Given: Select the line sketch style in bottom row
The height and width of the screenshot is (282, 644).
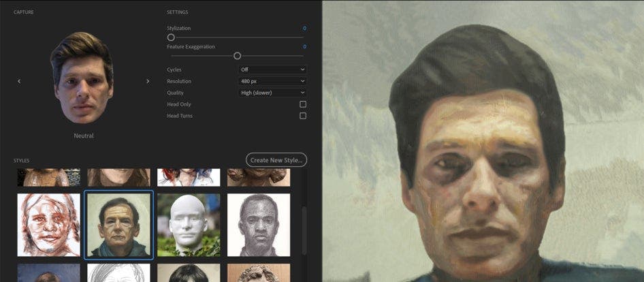Looking at the screenshot, I should click(118, 273).
